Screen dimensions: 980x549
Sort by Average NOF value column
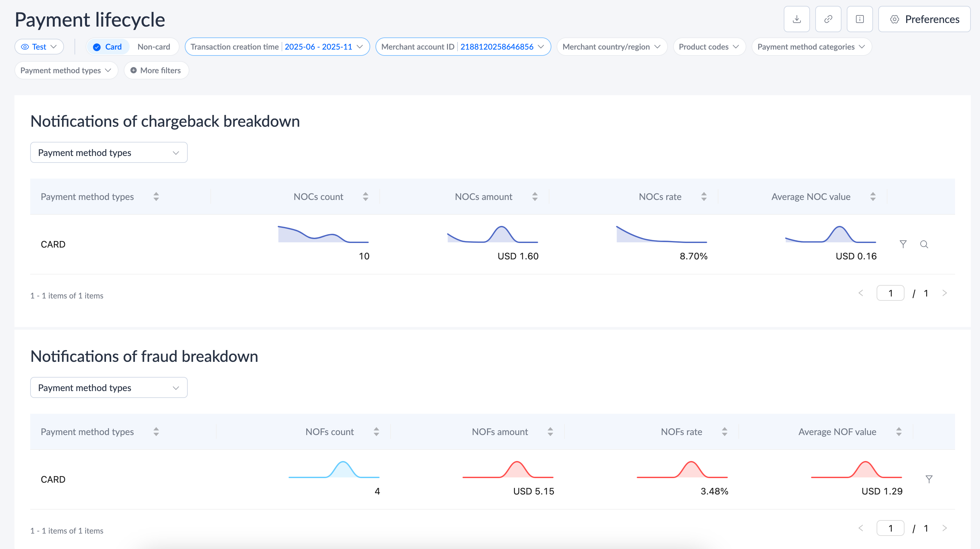click(x=899, y=431)
